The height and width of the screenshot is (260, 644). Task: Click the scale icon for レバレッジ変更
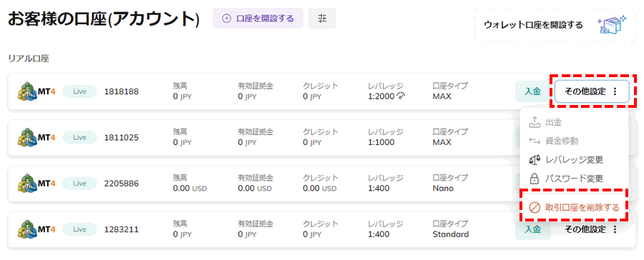point(534,160)
